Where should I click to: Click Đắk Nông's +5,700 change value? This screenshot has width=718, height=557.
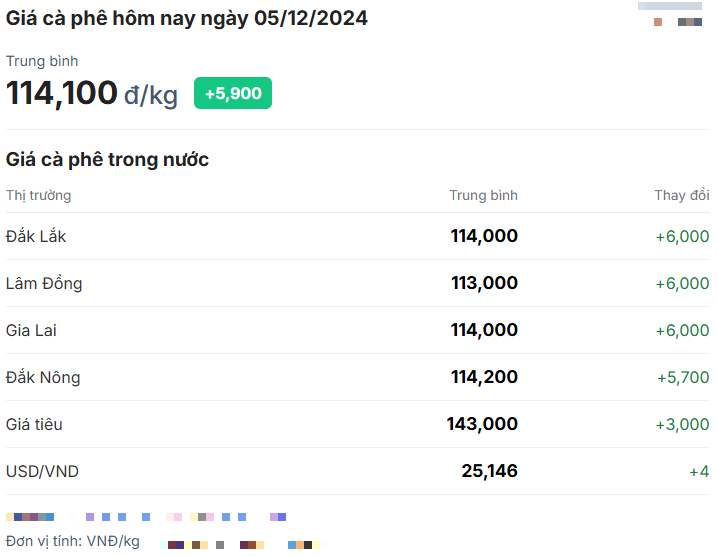[682, 377]
